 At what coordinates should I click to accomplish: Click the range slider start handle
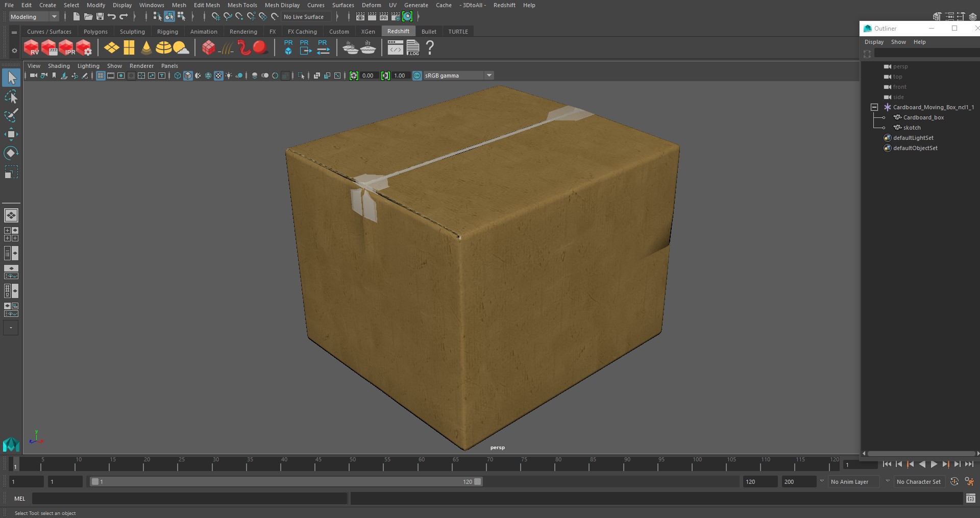(94, 481)
